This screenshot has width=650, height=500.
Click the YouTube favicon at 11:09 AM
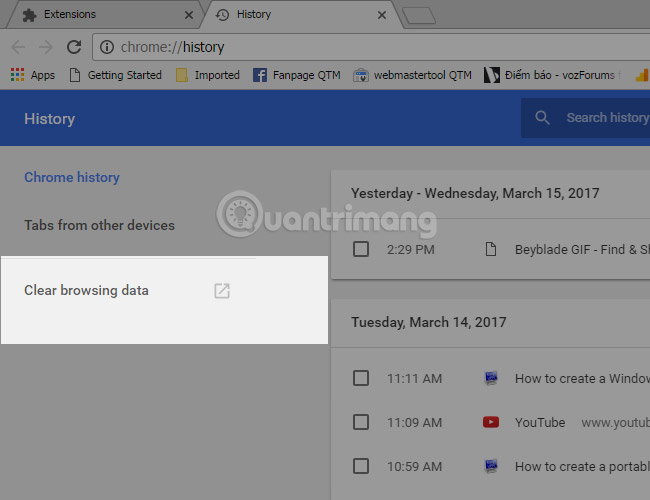[x=491, y=422]
